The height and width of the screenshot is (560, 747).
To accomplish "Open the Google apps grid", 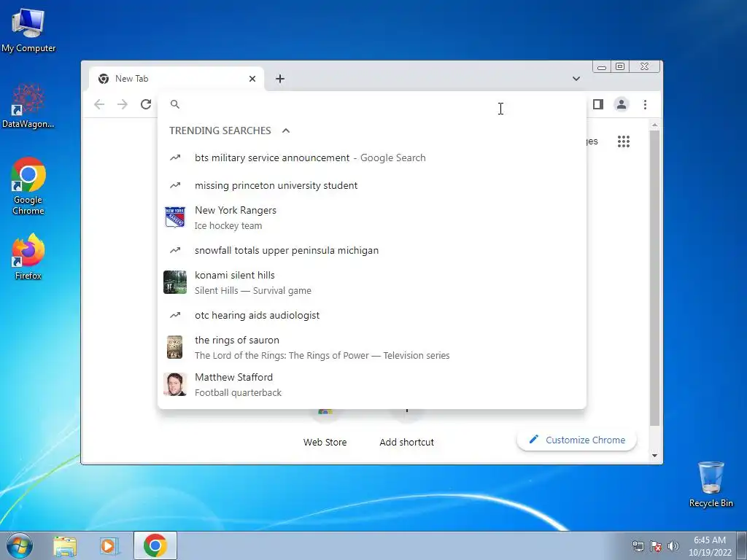I will point(624,141).
